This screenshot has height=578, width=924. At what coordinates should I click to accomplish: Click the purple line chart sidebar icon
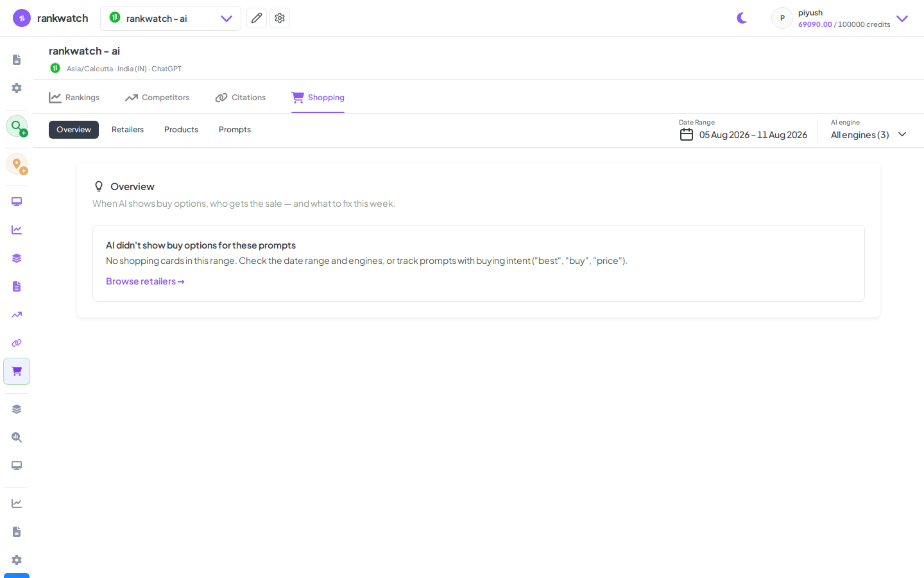tap(17, 230)
